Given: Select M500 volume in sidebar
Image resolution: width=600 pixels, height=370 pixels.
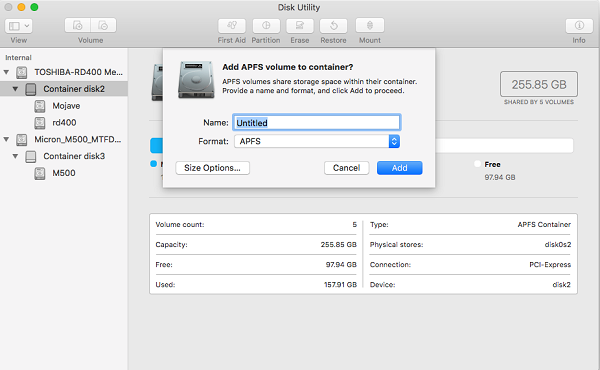Looking at the screenshot, I should coord(64,173).
